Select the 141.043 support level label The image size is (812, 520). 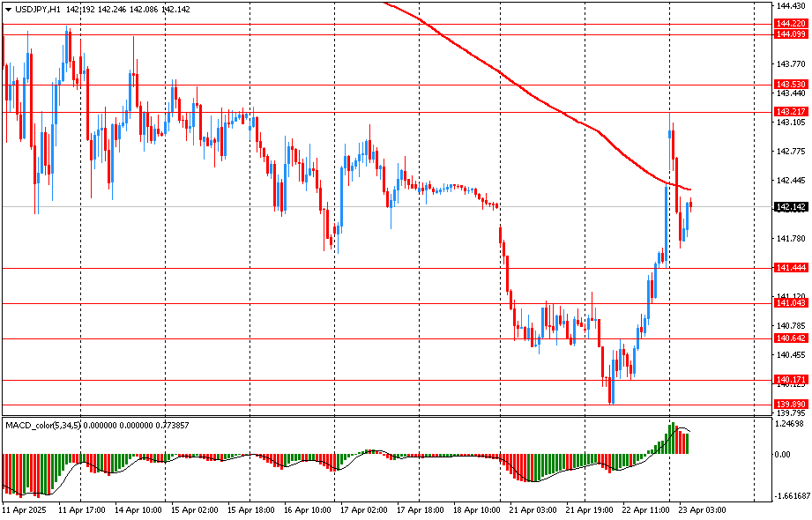tap(789, 303)
